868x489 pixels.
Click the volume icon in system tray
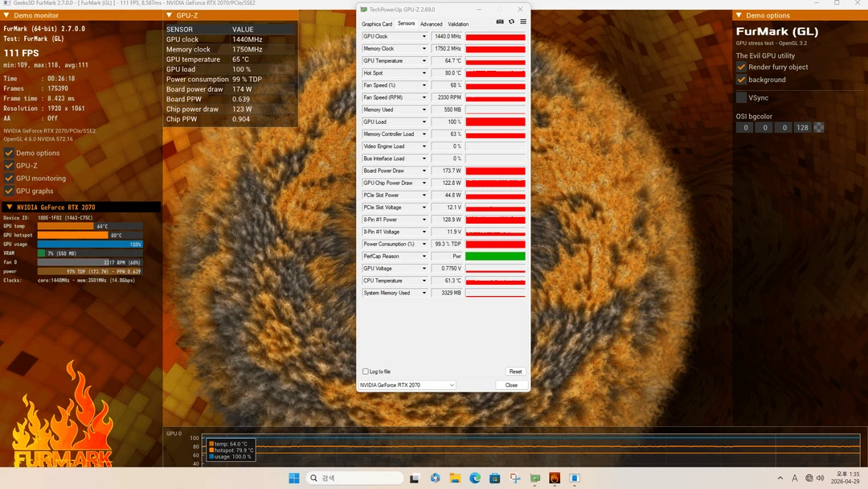[821, 478]
